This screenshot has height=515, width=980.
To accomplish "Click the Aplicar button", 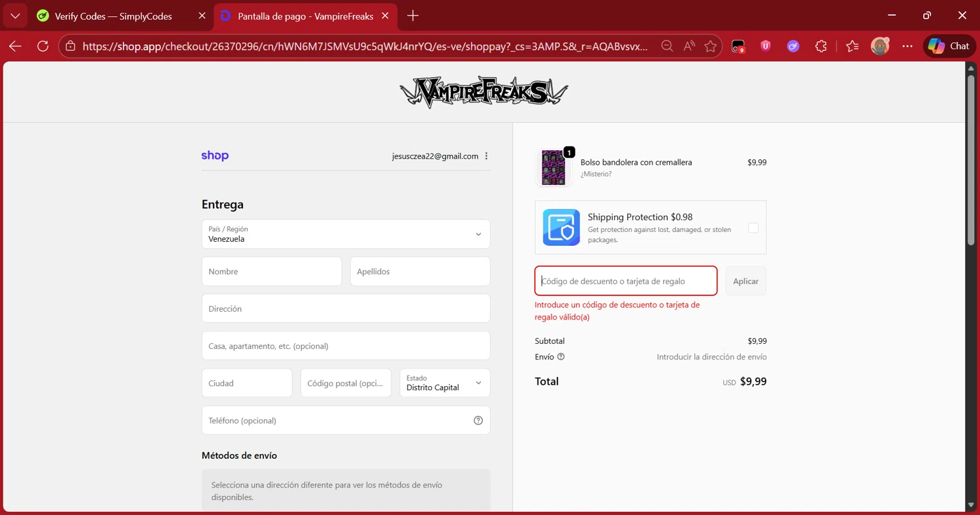I will pos(745,281).
